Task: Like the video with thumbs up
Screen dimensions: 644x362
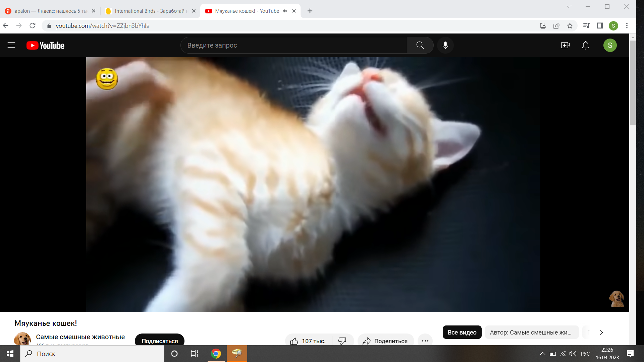Action: click(x=294, y=341)
